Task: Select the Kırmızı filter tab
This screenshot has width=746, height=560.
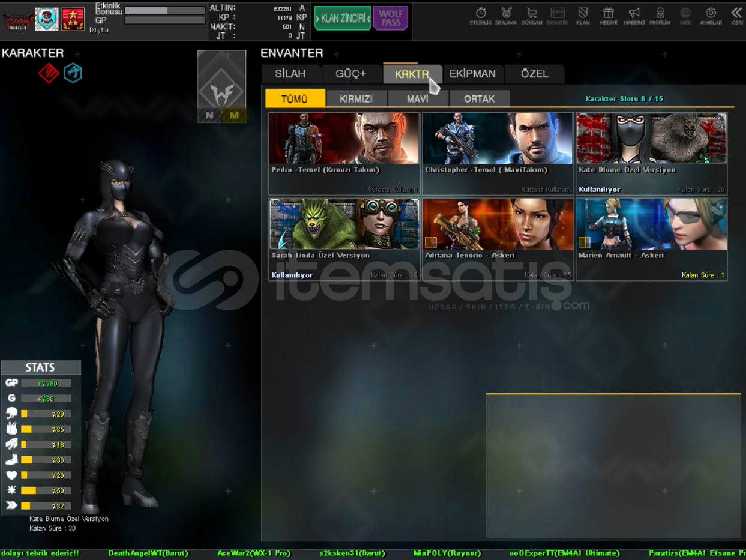Action: [x=356, y=98]
